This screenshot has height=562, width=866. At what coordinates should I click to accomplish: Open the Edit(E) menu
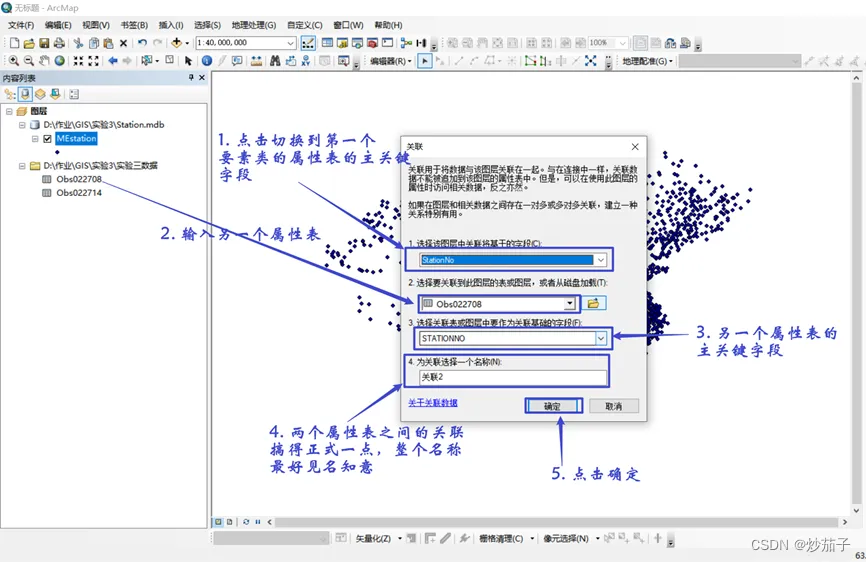(x=58, y=25)
